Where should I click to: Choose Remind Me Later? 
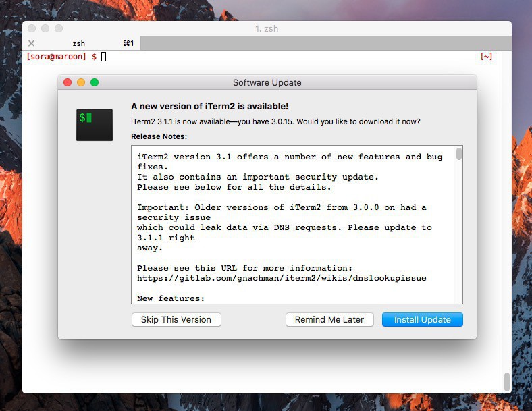click(329, 319)
